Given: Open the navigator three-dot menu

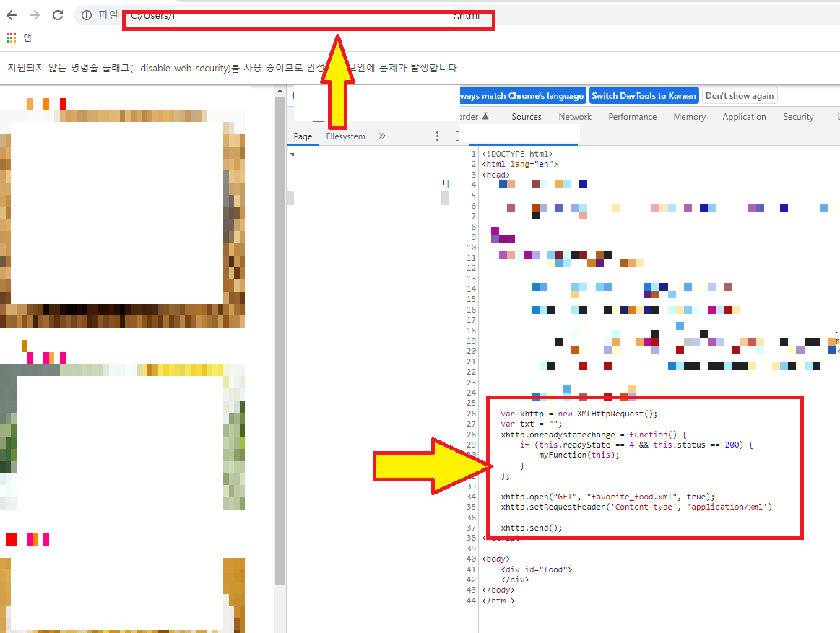Looking at the screenshot, I should (x=437, y=136).
